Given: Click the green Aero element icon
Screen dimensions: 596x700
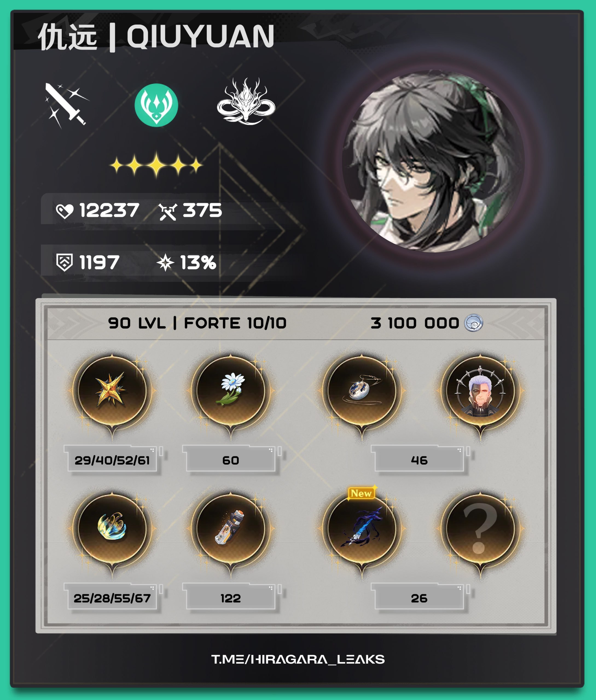Looking at the screenshot, I should [156, 105].
